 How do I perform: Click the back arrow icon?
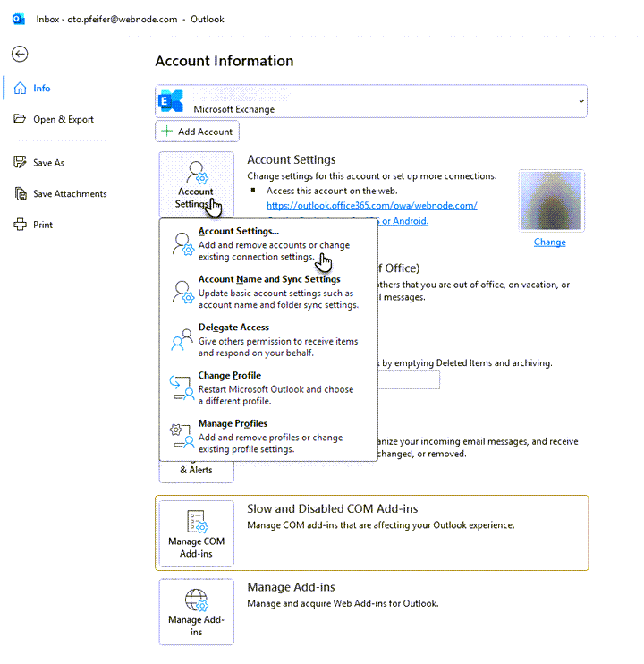click(x=20, y=54)
